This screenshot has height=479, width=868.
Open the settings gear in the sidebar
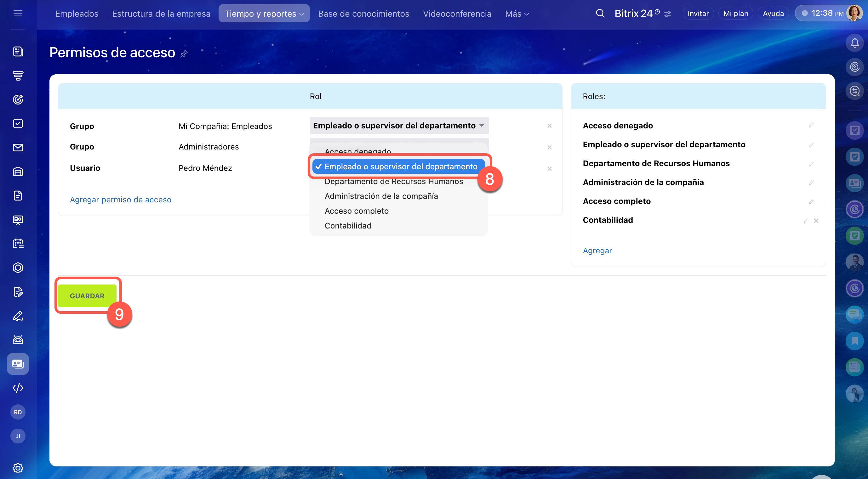tap(18, 468)
